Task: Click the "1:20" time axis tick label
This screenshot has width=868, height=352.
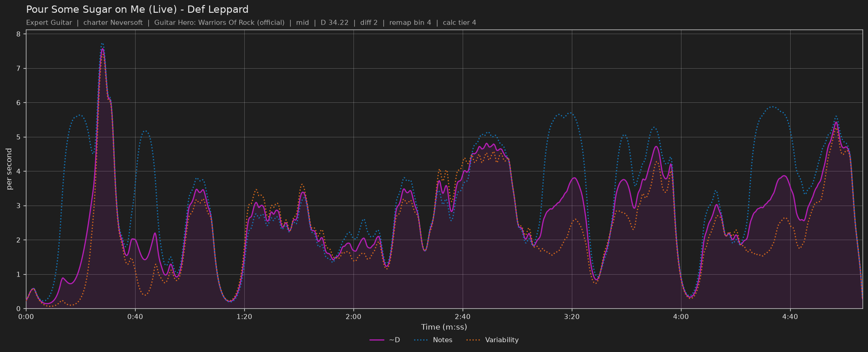Action: 244,317
